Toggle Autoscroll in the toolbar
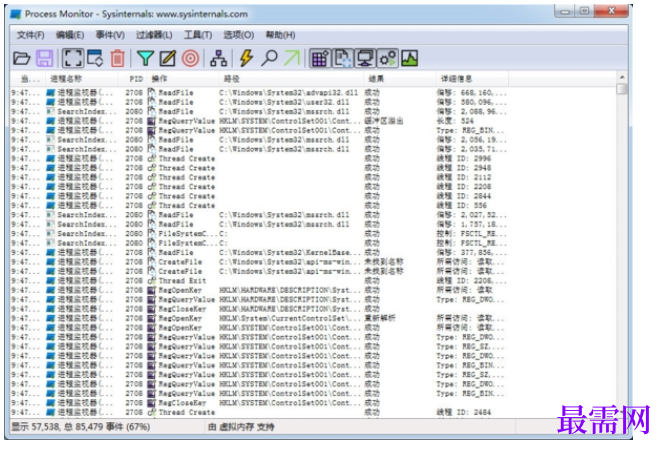669x451 pixels. click(x=95, y=58)
